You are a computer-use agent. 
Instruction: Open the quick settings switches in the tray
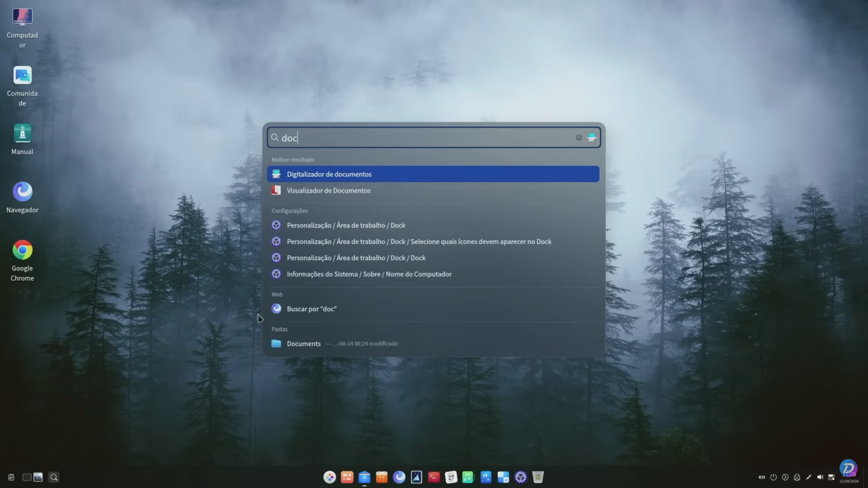(832, 477)
